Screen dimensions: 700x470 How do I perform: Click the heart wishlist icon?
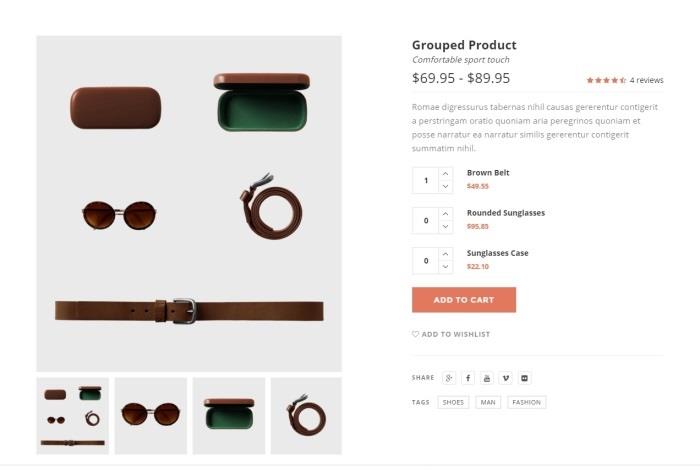click(x=416, y=334)
